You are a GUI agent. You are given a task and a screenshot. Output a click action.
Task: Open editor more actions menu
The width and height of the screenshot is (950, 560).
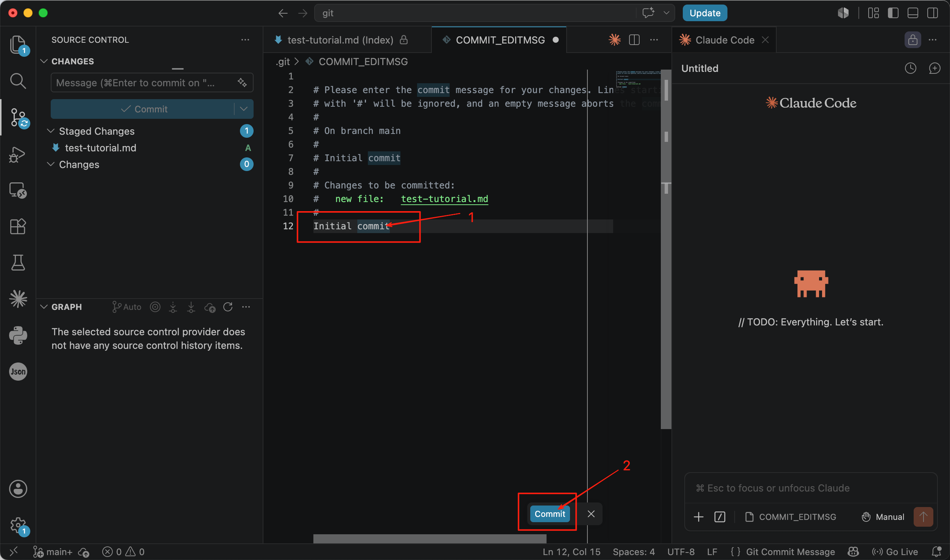(x=654, y=40)
